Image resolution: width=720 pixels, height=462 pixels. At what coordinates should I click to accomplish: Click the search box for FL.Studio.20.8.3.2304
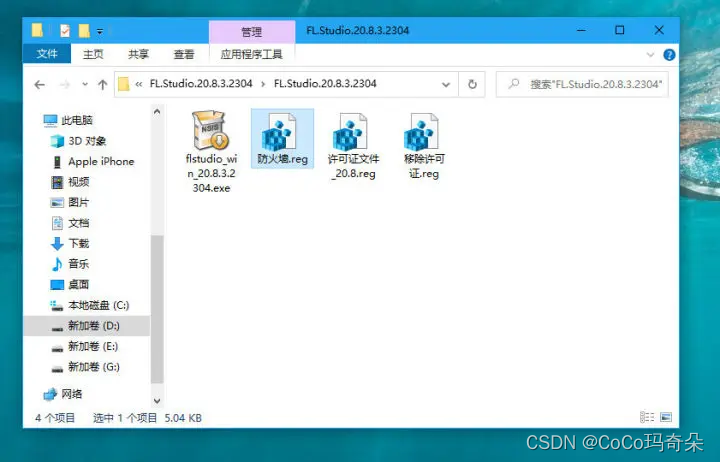pos(582,85)
